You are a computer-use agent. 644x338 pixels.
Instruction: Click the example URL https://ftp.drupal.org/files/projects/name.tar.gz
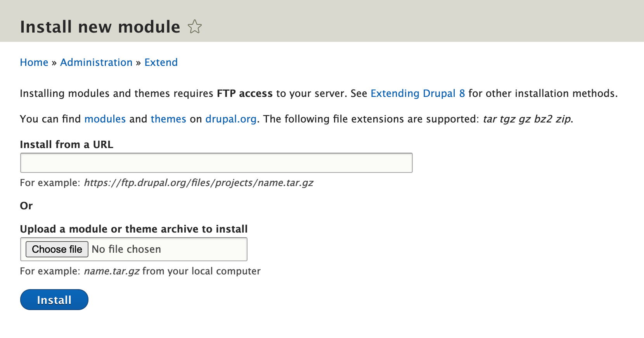198,183
